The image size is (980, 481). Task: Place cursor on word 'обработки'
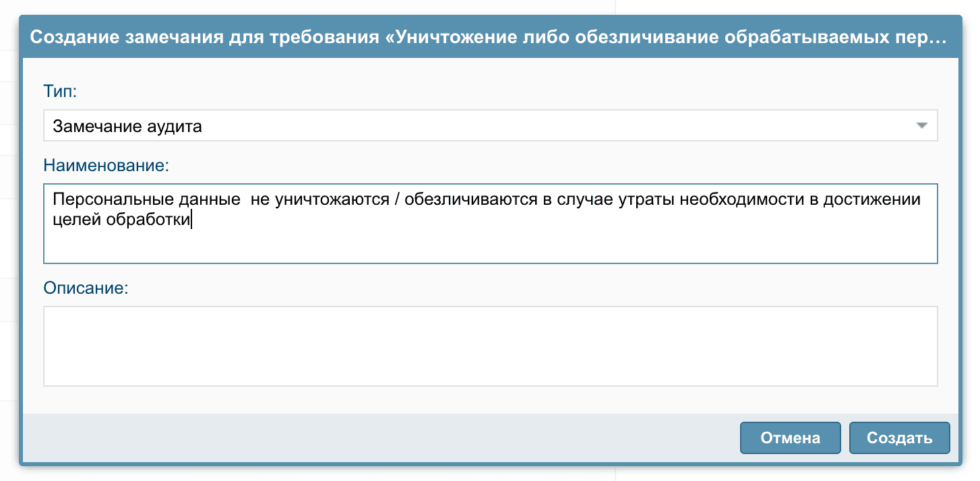point(148,220)
